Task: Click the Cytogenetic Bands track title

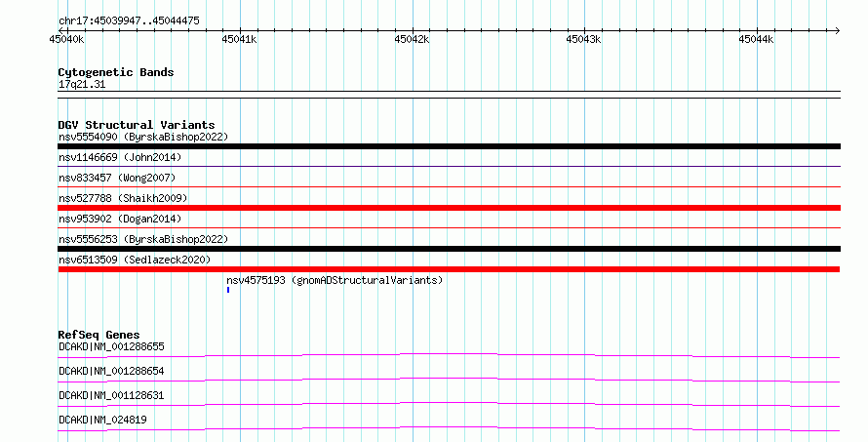Action: coord(116,72)
